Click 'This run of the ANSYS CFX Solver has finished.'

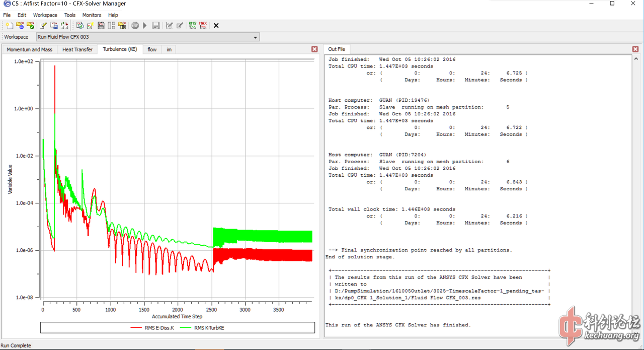(x=398, y=325)
